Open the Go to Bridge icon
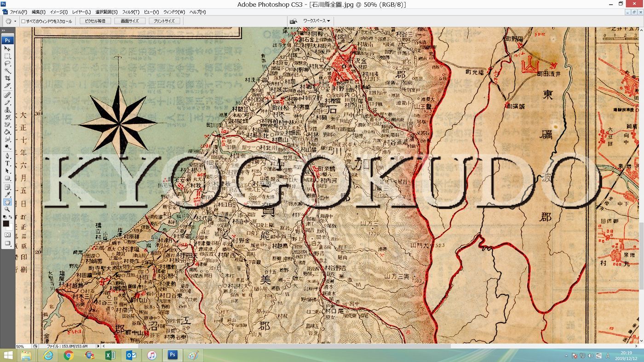The height and width of the screenshot is (362, 644). coord(293,21)
